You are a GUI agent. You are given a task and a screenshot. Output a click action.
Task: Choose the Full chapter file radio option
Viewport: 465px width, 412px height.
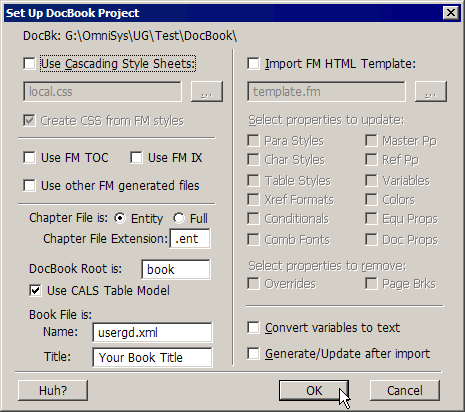pyautogui.click(x=179, y=218)
